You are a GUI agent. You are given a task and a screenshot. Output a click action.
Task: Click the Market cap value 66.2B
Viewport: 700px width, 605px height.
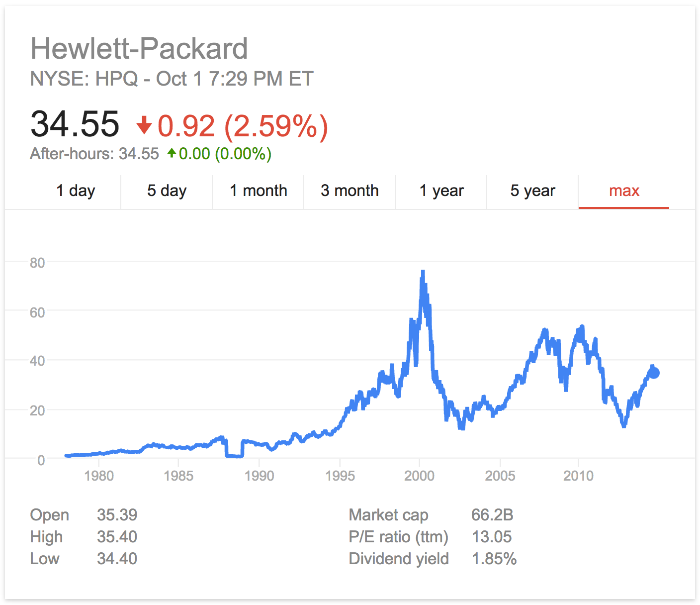click(492, 514)
